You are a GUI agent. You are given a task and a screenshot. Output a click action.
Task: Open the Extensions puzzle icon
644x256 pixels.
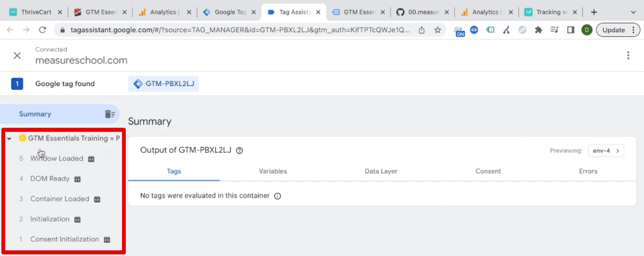(x=538, y=30)
